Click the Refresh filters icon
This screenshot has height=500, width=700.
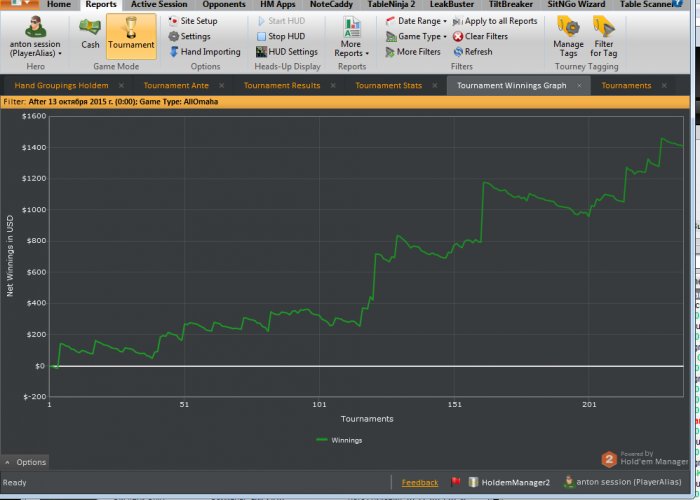471,52
